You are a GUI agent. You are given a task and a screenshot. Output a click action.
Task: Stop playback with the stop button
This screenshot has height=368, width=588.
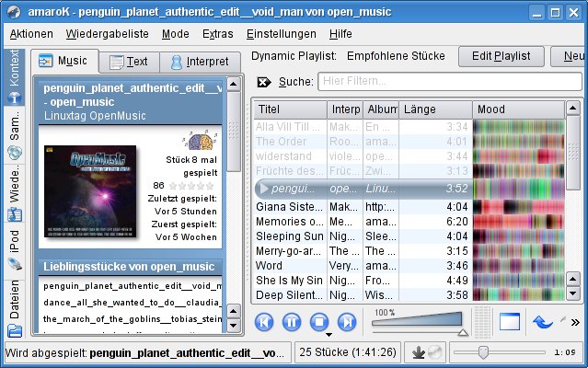pyautogui.click(x=319, y=322)
